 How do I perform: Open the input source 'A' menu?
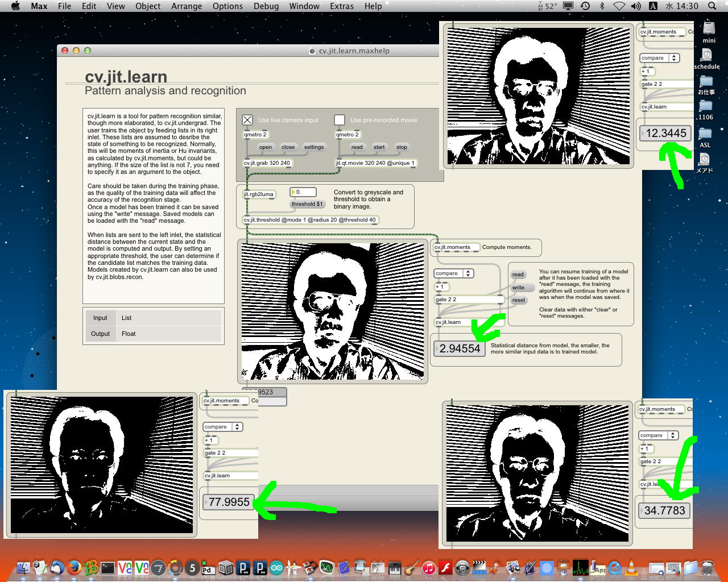653,6
